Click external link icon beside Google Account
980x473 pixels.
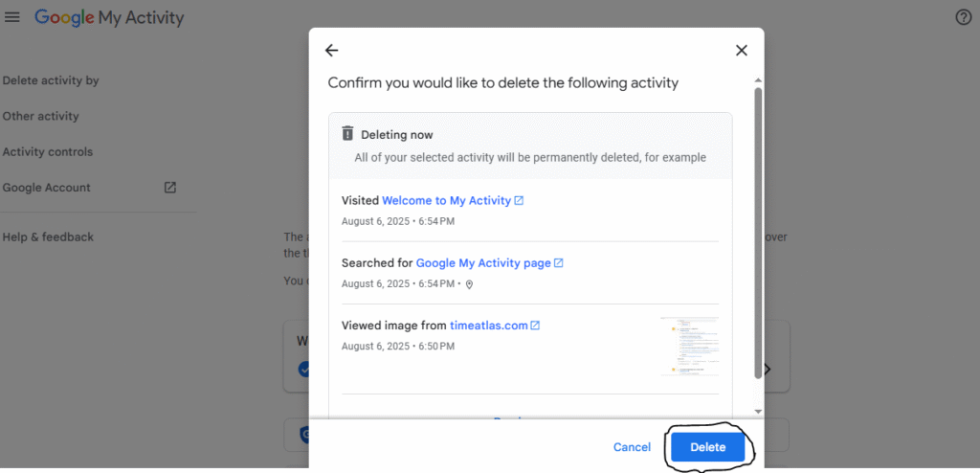[x=170, y=188]
